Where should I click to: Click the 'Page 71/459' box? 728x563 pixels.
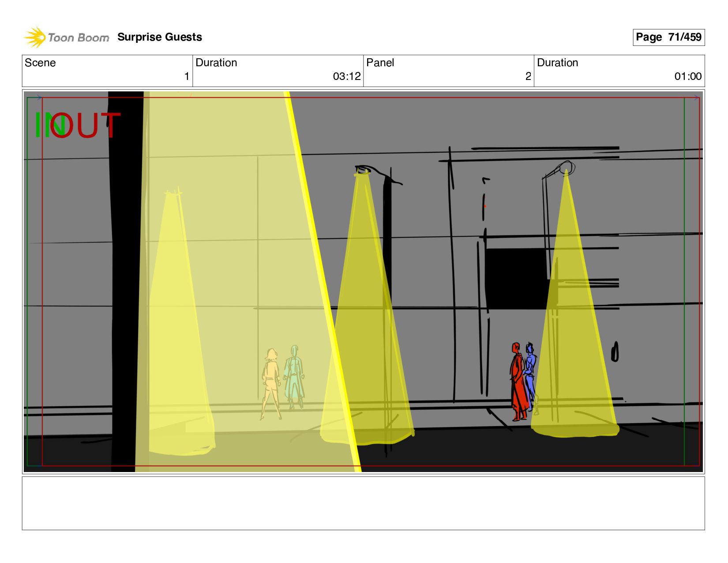coord(668,37)
